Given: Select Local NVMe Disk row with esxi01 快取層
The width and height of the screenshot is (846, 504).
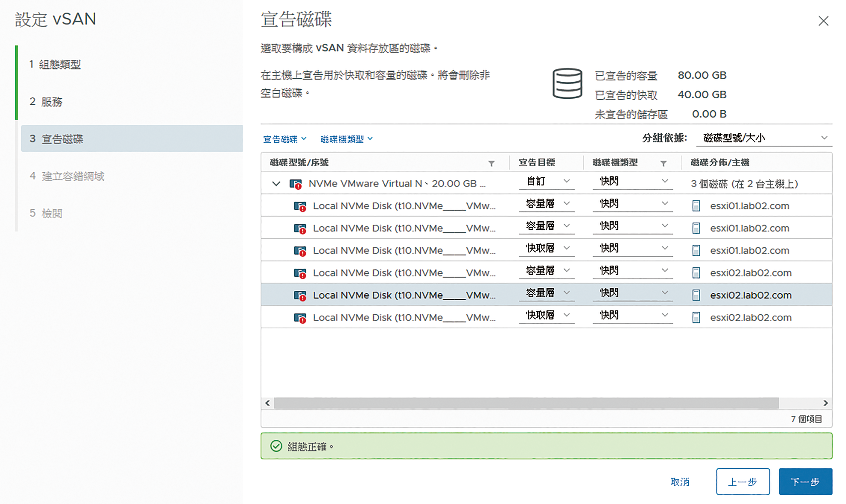Looking at the screenshot, I should click(x=546, y=250).
